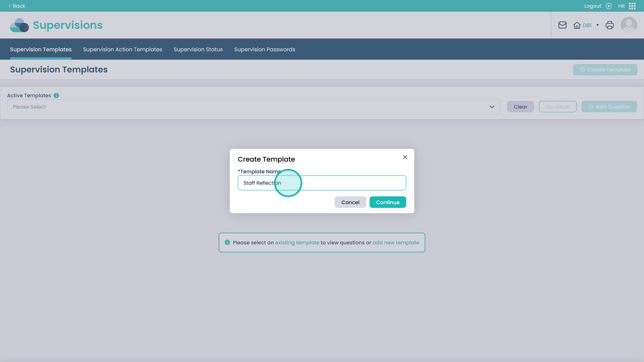The image size is (644, 362).
Task: Click the mail envelope icon
Action: click(562, 25)
